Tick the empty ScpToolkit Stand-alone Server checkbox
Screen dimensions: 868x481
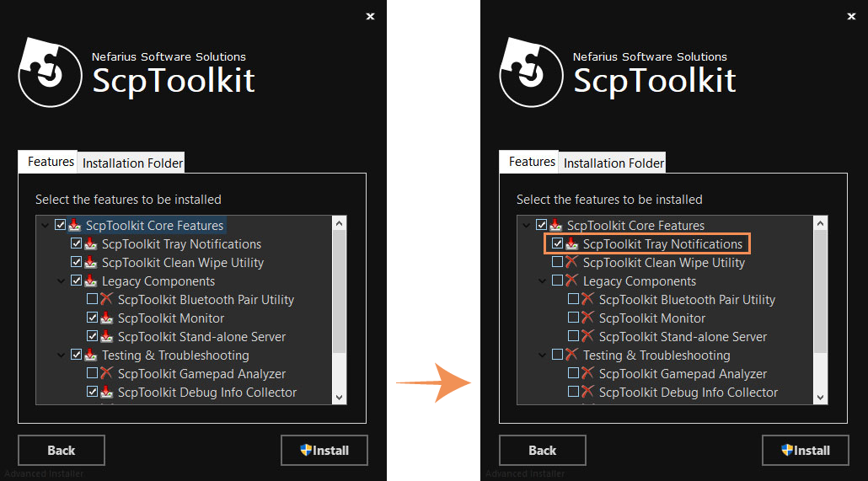tap(573, 337)
